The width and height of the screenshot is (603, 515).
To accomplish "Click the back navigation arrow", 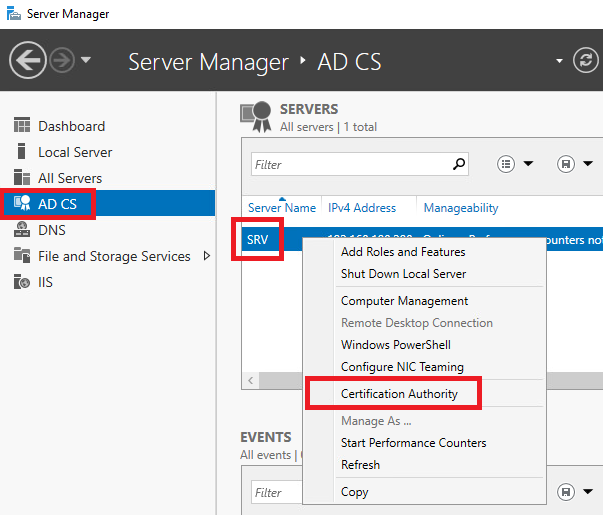I will click(28, 60).
